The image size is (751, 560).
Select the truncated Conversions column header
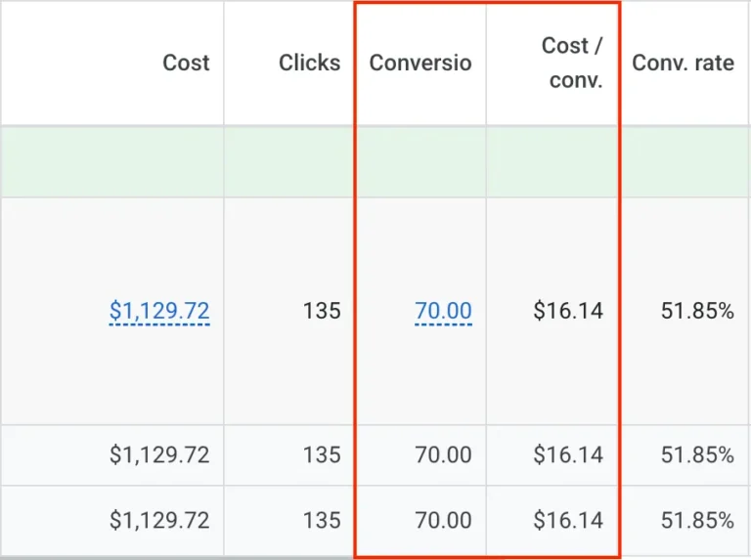pos(420,63)
